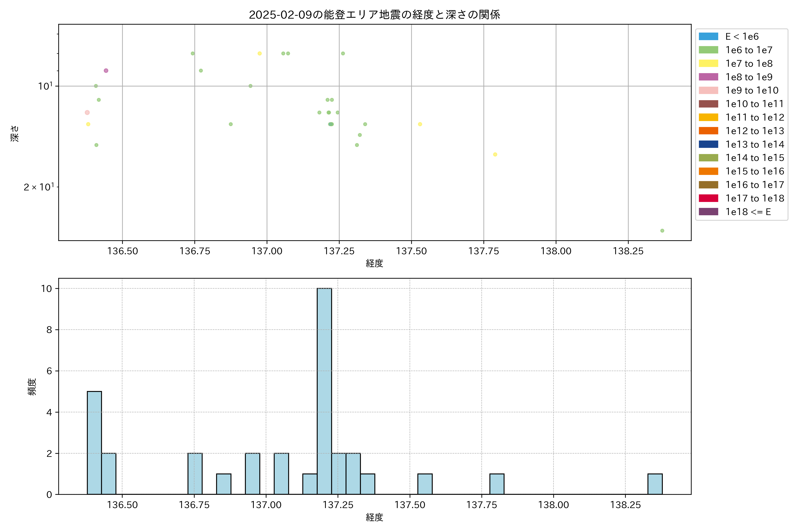The height and width of the screenshot is (532, 798).
Task: Click the 1e10 to 1e11 legend label
Action: click(755, 104)
